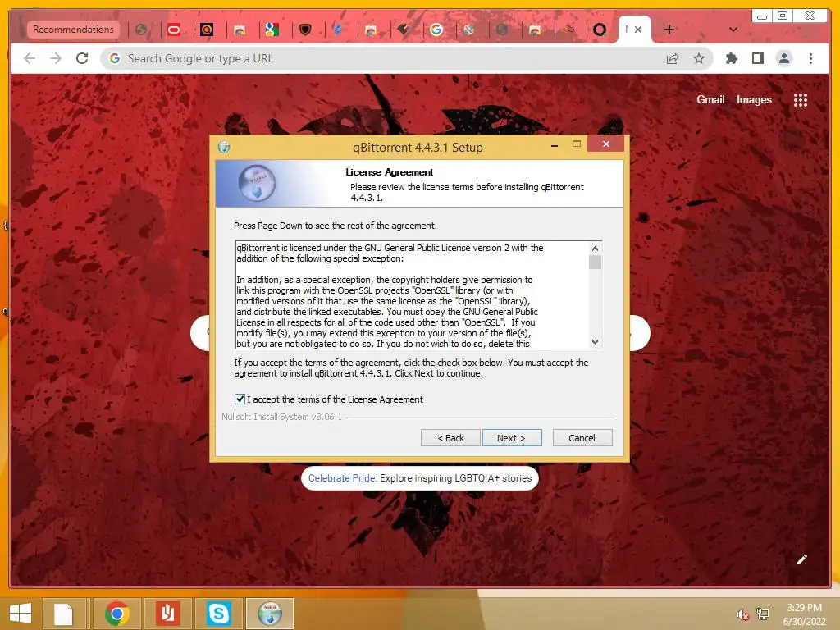Open the Chrome profile avatar

tap(784, 58)
